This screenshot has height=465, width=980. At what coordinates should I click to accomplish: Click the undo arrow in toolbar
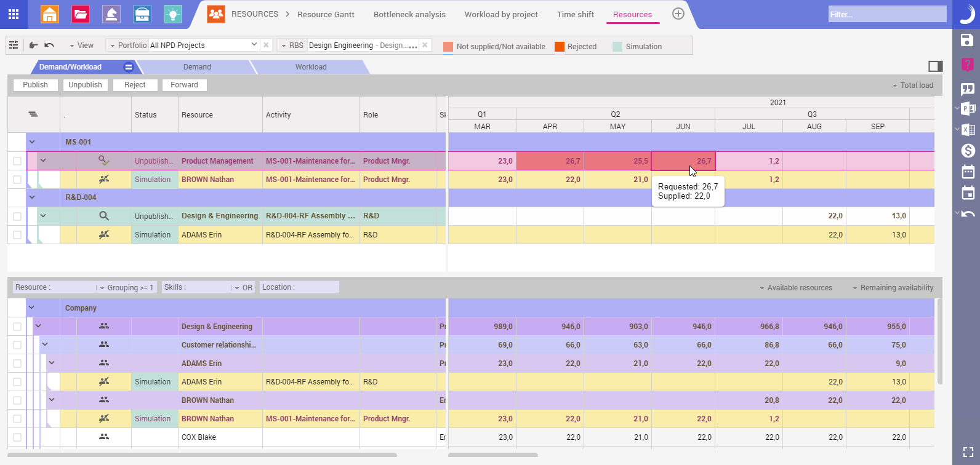click(x=49, y=46)
